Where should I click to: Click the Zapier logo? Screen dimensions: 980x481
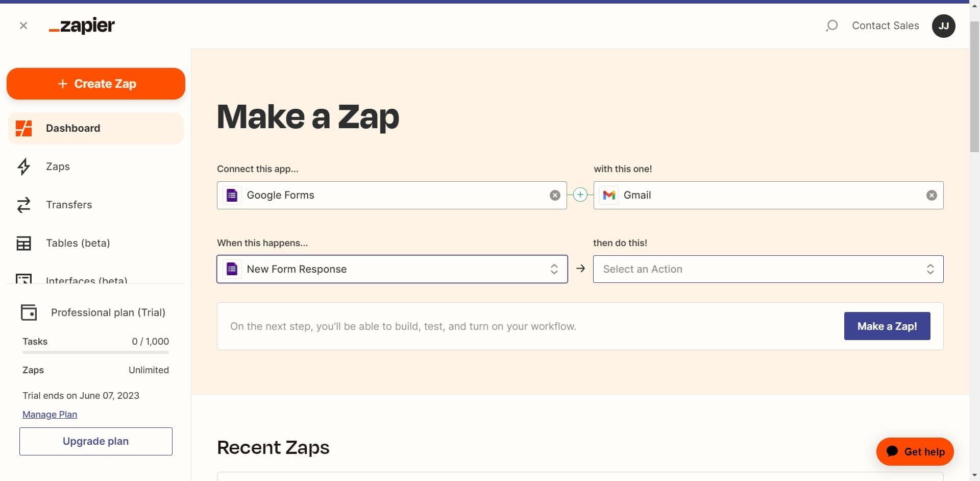point(82,26)
